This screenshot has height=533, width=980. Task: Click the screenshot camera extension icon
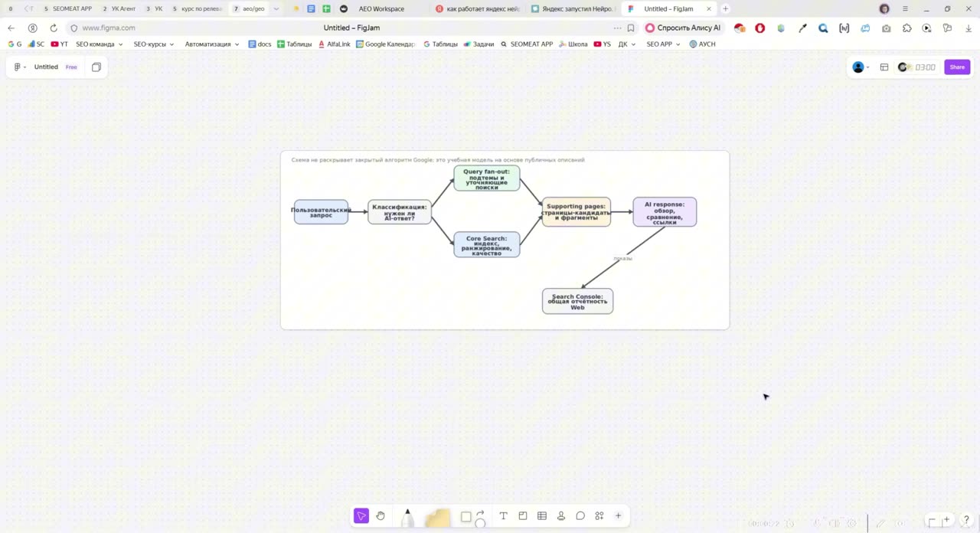pos(886,28)
